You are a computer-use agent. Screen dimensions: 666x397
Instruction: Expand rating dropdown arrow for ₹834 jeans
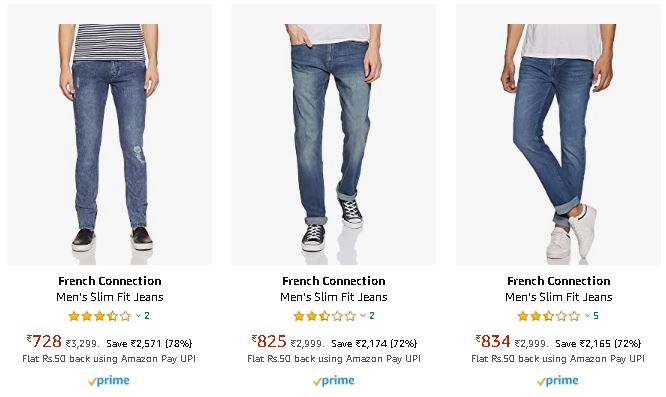587,315
